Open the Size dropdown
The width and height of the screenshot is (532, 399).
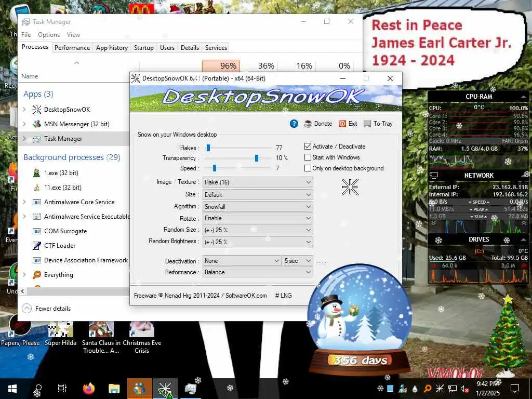258,195
